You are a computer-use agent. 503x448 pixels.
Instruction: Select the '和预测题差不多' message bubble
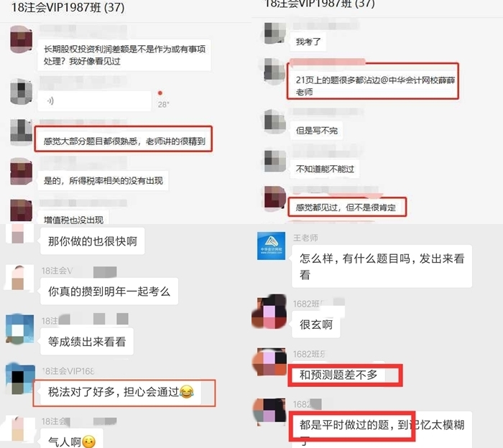(x=338, y=375)
